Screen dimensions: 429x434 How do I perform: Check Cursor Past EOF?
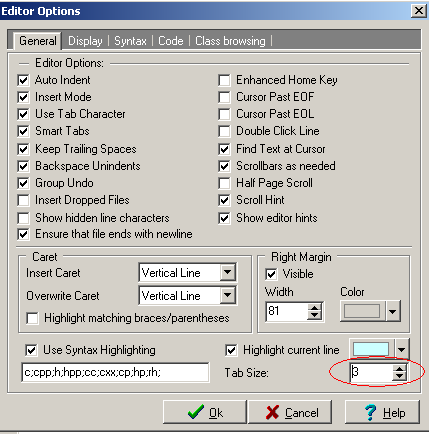tap(224, 97)
